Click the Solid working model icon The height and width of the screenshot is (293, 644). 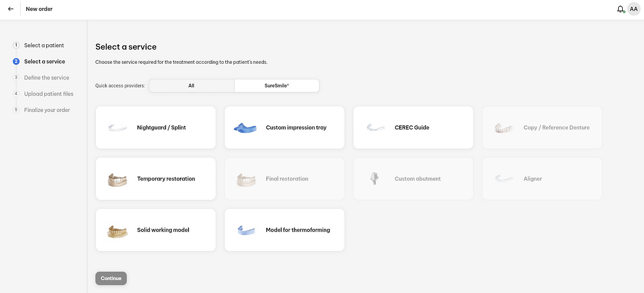tap(118, 230)
